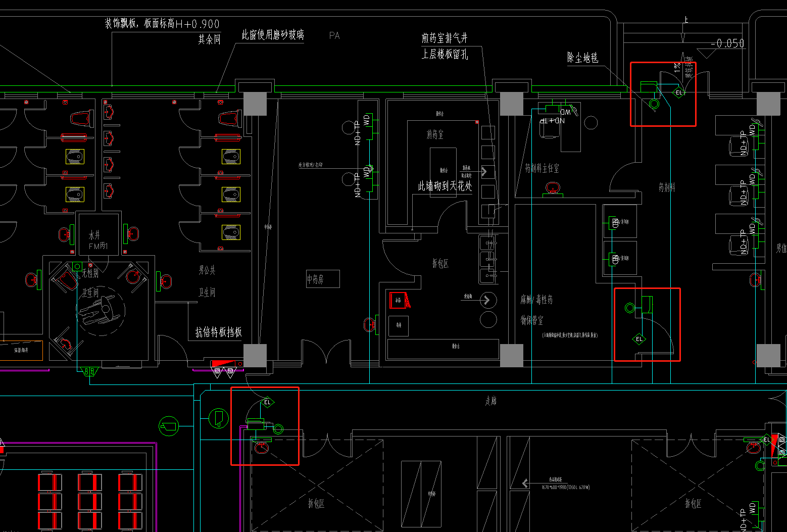Click the 煎药室 room name

[x=435, y=134]
